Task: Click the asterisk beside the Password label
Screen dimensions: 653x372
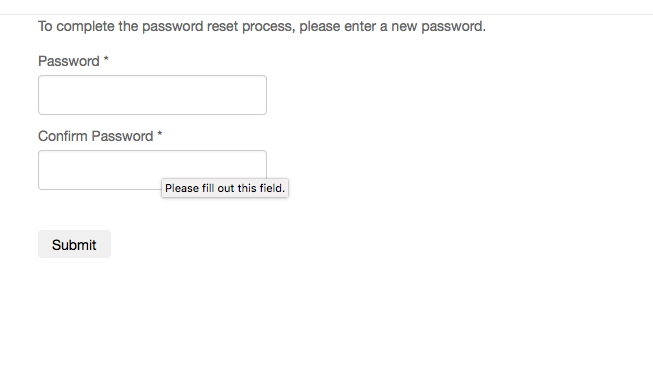Action: (x=106, y=59)
